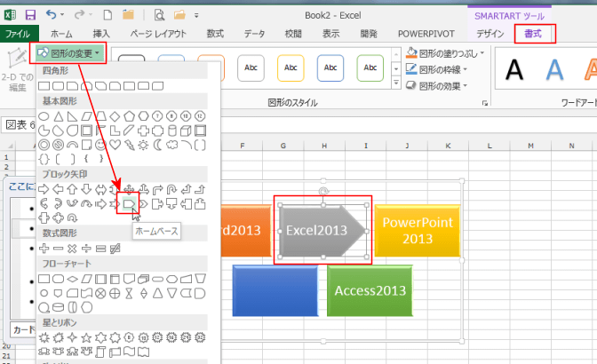The width and height of the screenshot is (597, 364).
Task: Open the POWERPIVOT tab
Action: tap(426, 34)
